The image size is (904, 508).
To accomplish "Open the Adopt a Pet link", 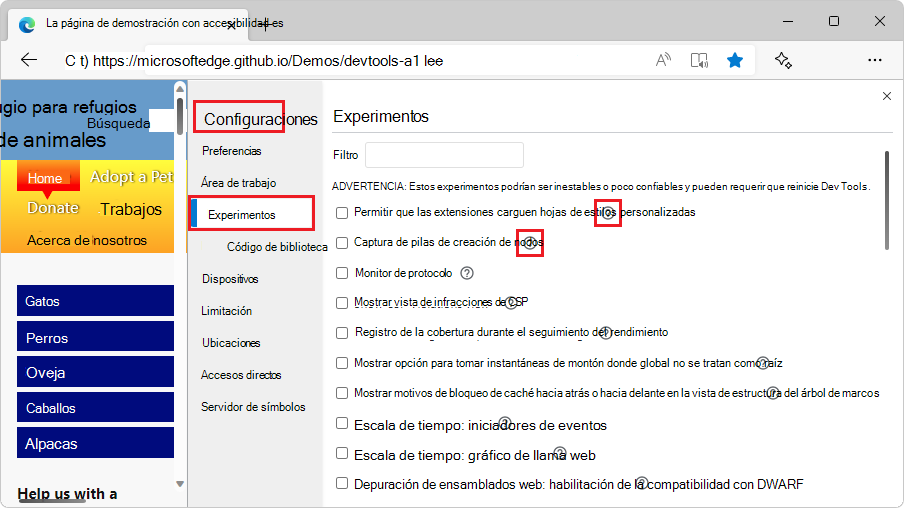I will (x=131, y=176).
